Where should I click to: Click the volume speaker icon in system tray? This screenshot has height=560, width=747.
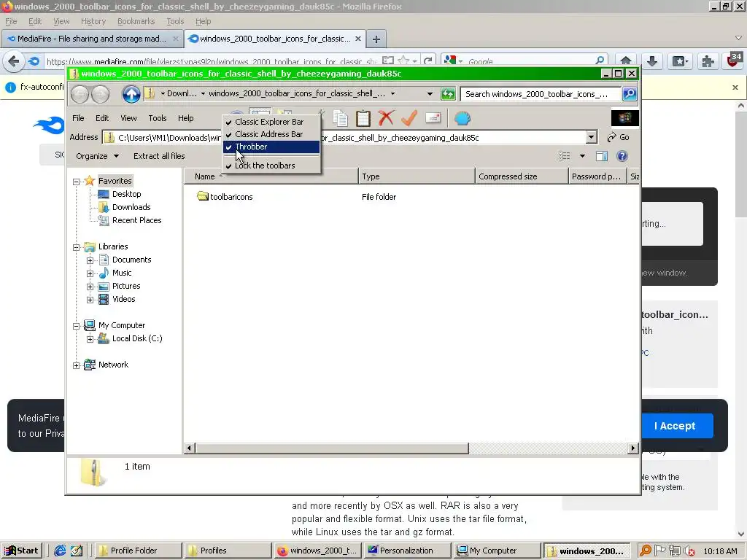(x=688, y=551)
